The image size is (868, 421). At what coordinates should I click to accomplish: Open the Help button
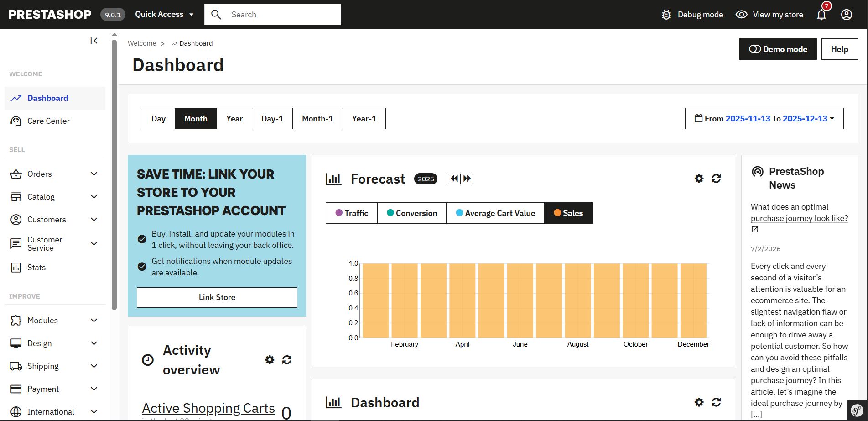pyautogui.click(x=839, y=49)
